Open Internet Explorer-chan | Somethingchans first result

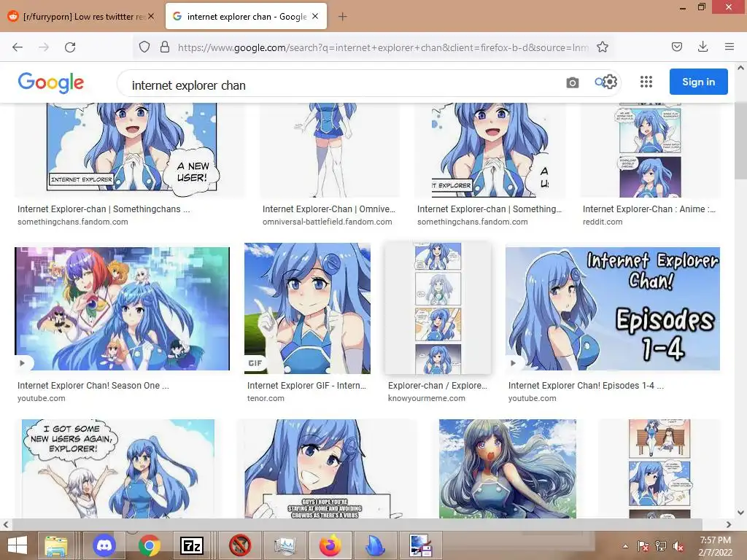click(x=104, y=209)
